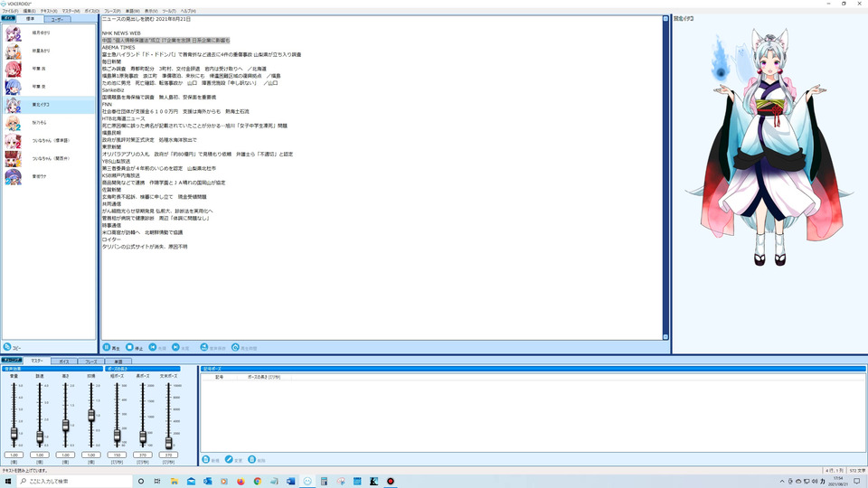Click the highlighted 中国 個人情報保護法 headline

click(165, 41)
